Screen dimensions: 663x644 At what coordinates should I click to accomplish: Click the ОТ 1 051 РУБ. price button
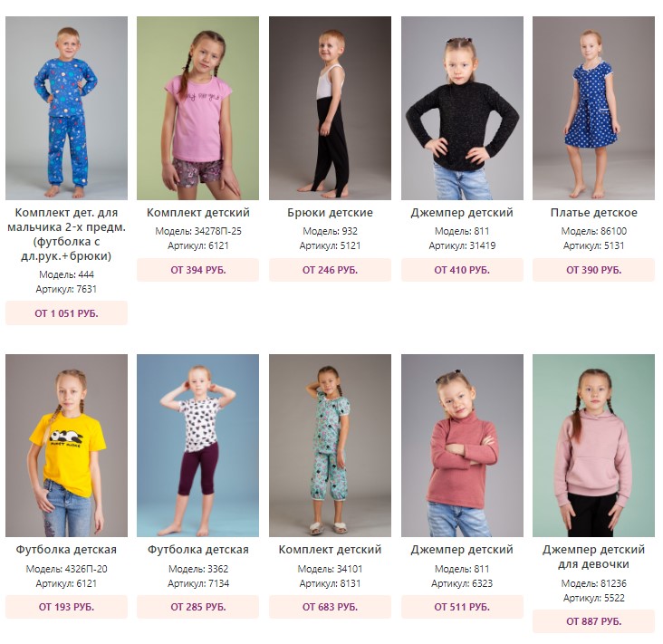(x=66, y=313)
